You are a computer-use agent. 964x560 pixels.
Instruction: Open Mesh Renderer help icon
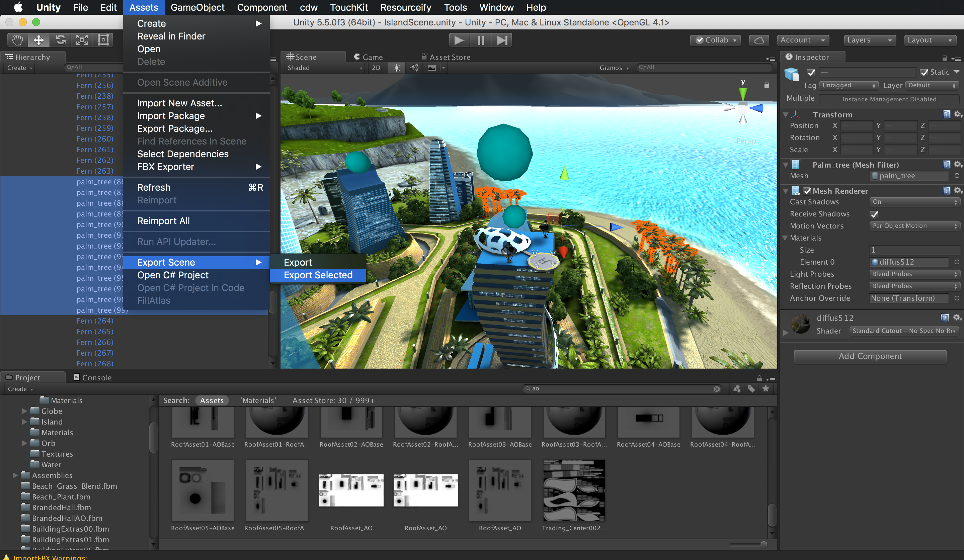(946, 190)
